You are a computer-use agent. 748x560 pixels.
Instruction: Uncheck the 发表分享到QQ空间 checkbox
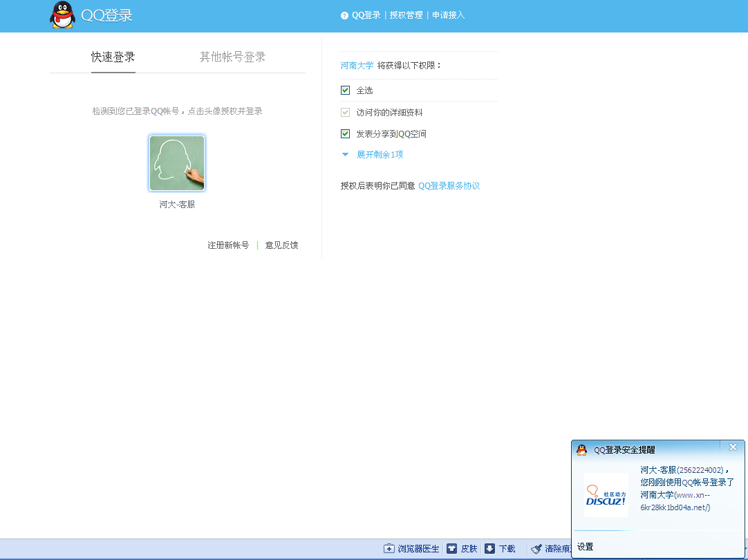346,134
